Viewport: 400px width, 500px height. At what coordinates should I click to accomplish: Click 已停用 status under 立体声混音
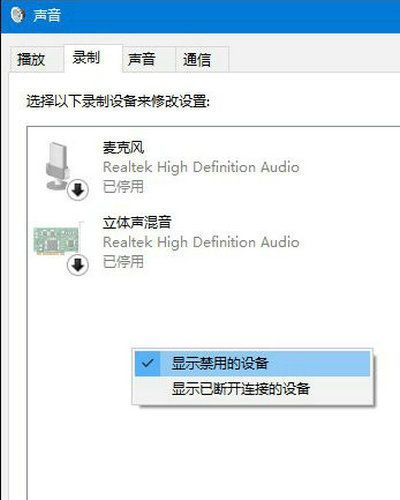pos(123,262)
